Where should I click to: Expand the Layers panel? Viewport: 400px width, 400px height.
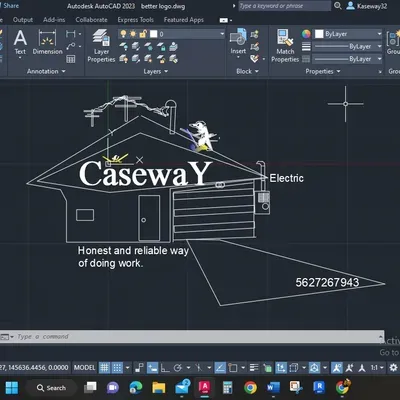pyautogui.click(x=156, y=71)
